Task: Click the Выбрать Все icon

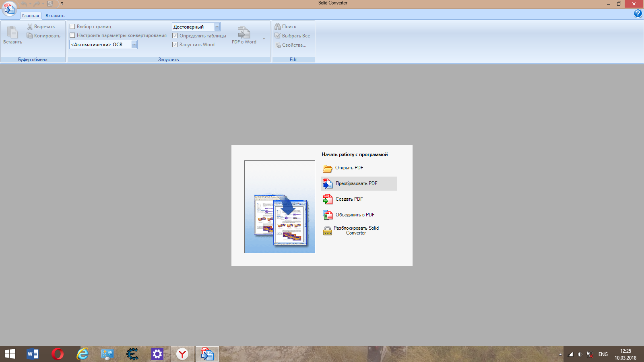Action: tap(278, 36)
